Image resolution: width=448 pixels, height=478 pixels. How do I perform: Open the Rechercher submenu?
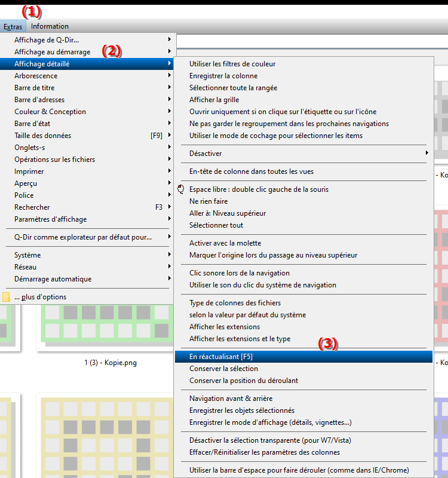88,207
